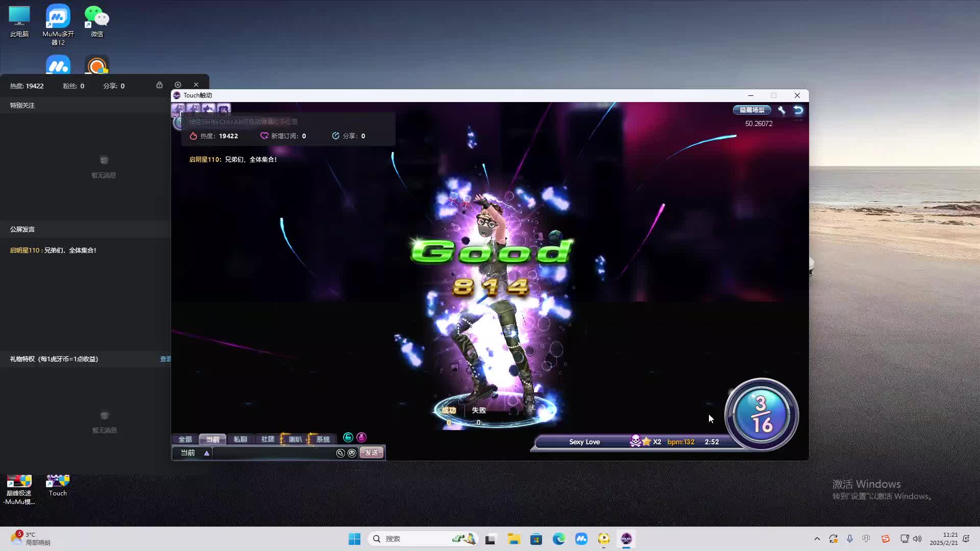980x551 pixels.
Task: Click the green lock icon near chat tabs
Action: (x=348, y=437)
